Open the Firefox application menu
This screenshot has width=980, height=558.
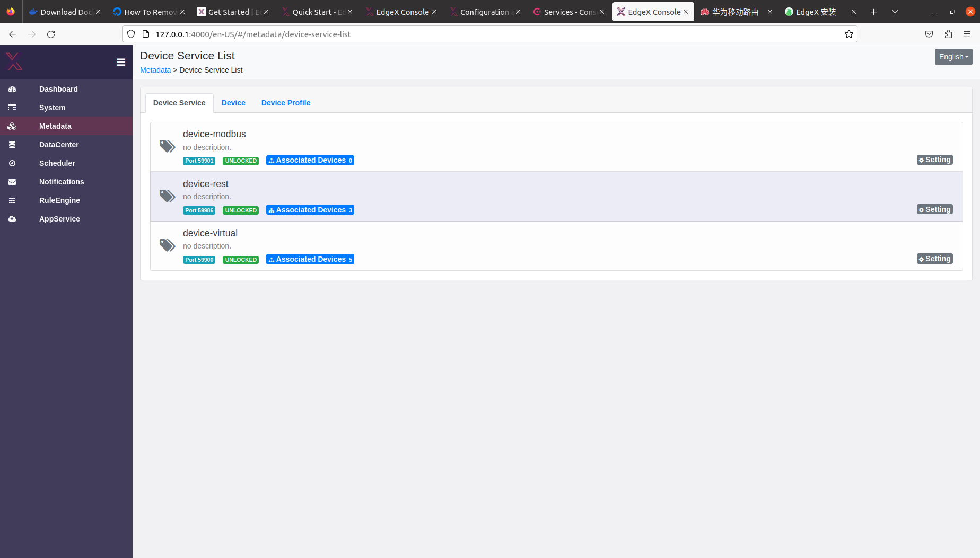tap(967, 34)
